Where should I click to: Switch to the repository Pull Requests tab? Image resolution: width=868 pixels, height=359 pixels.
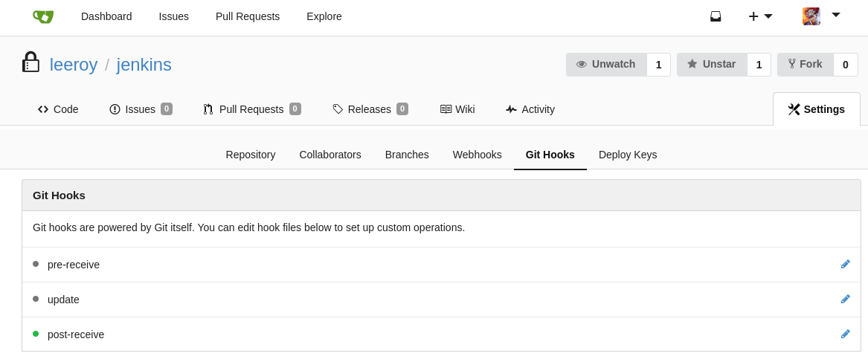(252, 109)
